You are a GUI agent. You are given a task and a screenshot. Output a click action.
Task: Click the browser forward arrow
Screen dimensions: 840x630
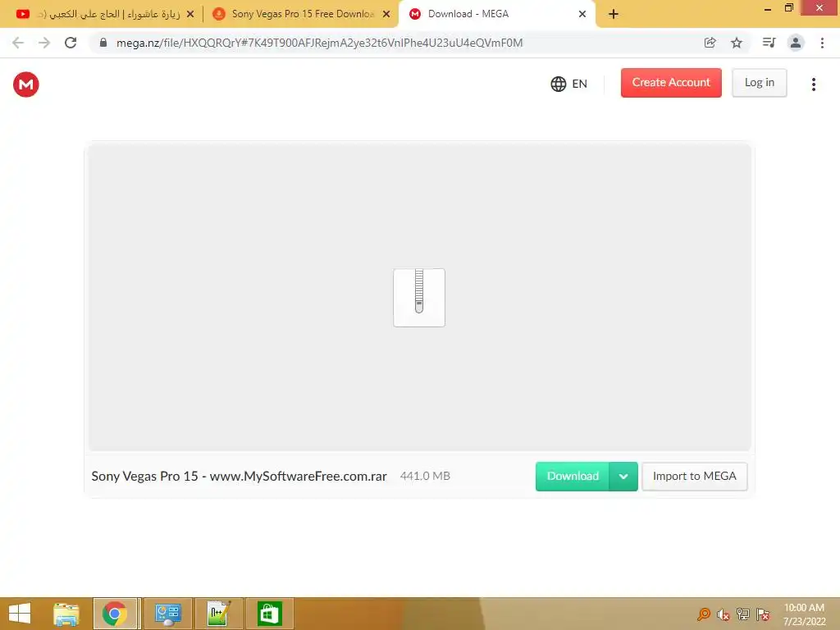coord(44,43)
